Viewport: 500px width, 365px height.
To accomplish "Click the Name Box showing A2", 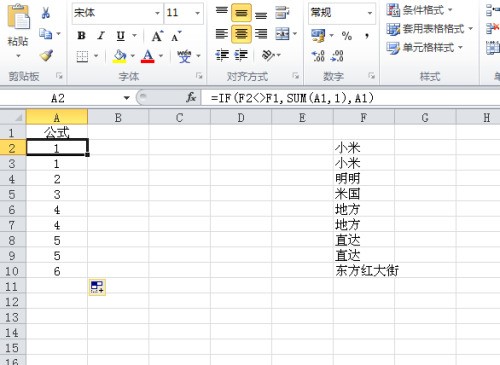I will coord(58,98).
